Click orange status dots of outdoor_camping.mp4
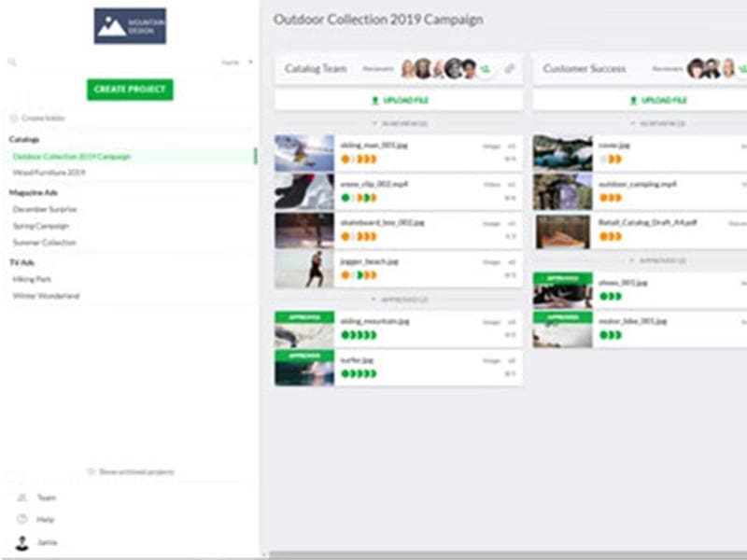Viewport: 747px width, 560px height. point(611,198)
